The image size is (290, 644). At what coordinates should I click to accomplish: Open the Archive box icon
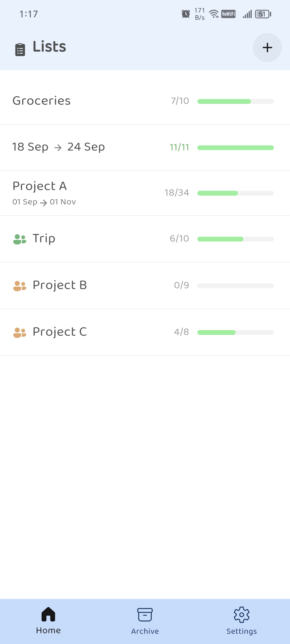tap(145, 614)
